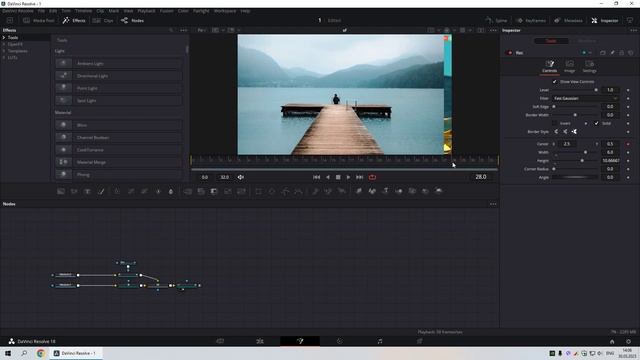Add a Polygon mask from toolbar
Viewport: 640px width, 360px height.
(x=285, y=191)
